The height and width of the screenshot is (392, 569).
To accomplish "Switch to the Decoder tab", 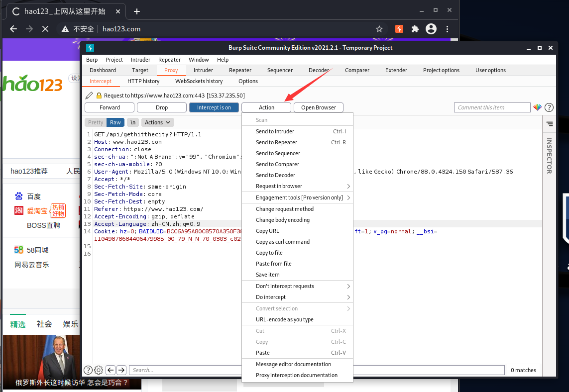I will pyautogui.click(x=319, y=70).
